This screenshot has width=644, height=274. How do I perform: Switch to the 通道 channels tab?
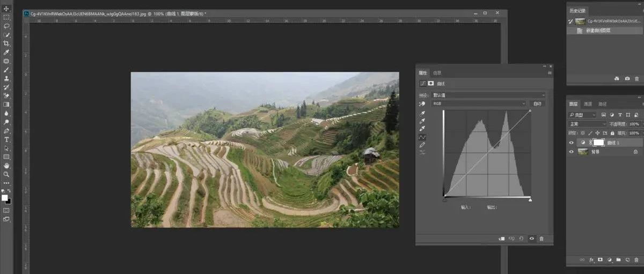click(588, 104)
